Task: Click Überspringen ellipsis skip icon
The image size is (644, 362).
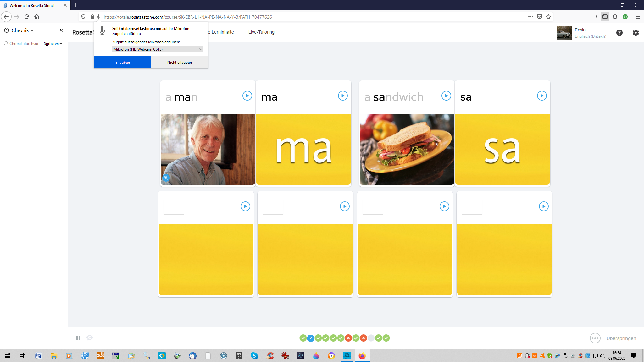Action: pyautogui.click(x=595, y=338)
